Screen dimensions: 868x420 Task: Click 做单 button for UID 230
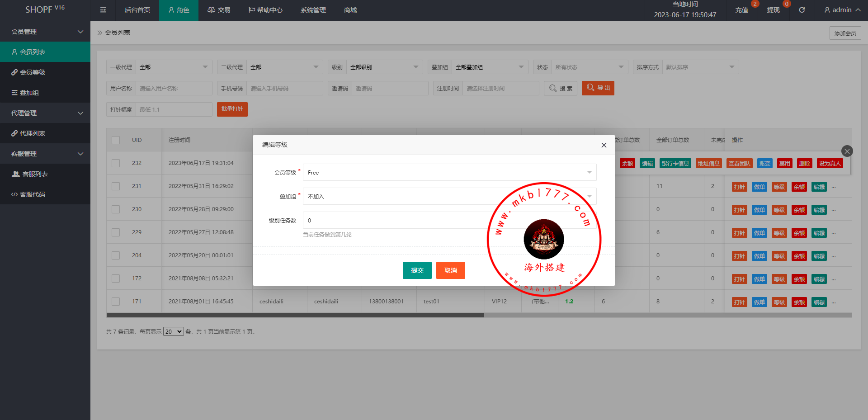click(759, 210)
